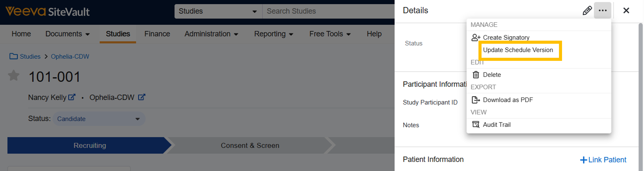The height and width of the screenshot is (171, 644).
Task: Open the Ophelia-CDW breadcrumb link
Action: pyautogui.click(x=70, y=56)
